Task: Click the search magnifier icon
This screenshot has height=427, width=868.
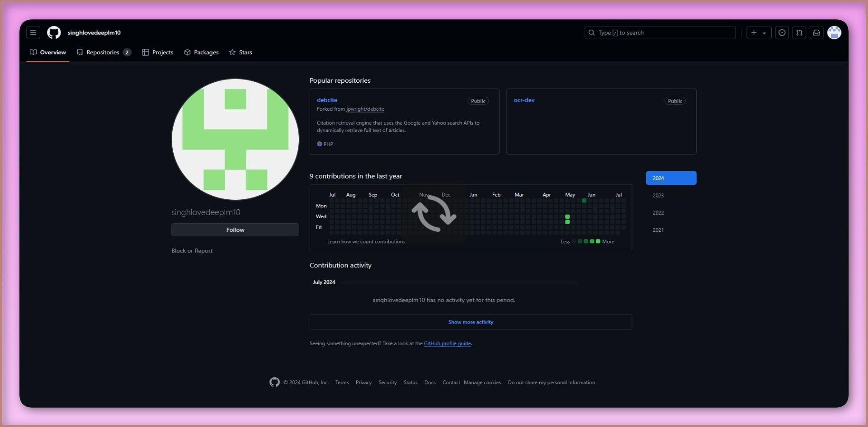Action: (x=591, y=33)
